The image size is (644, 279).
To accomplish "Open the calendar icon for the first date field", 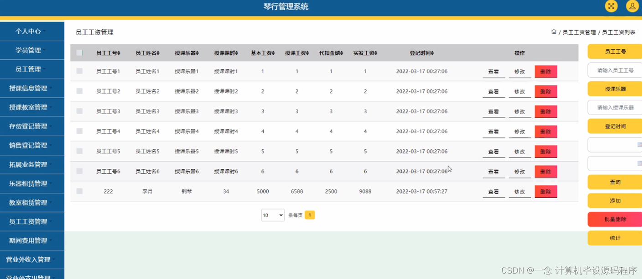I will [640, 144].
